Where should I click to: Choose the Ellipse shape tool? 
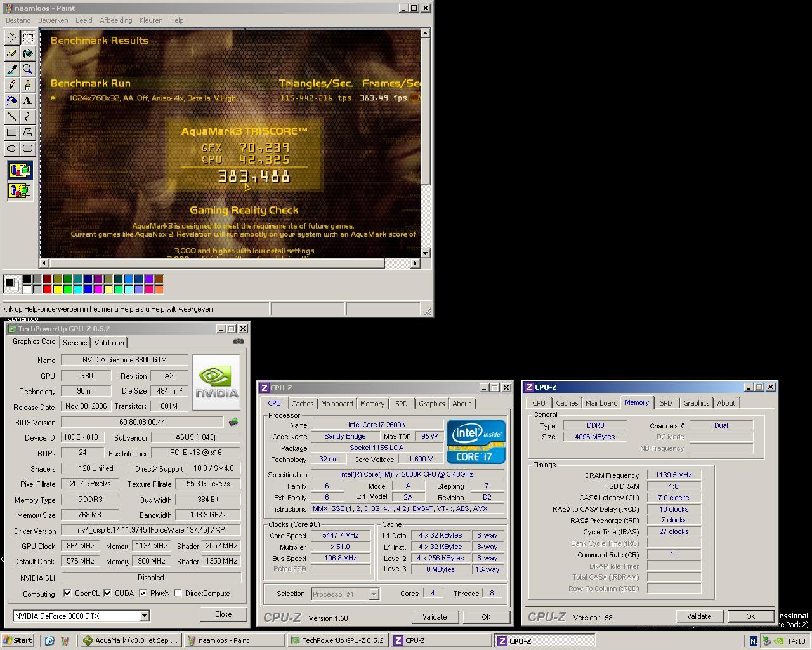point(11,149)
